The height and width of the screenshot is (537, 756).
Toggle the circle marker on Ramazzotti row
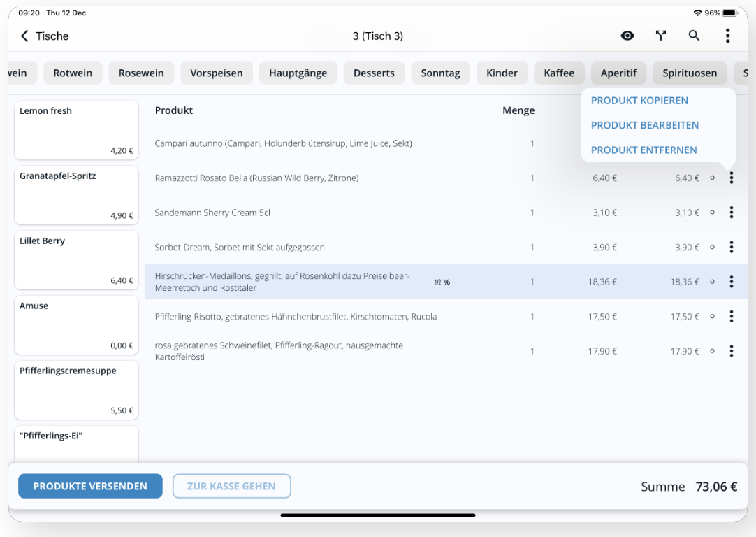712,178
